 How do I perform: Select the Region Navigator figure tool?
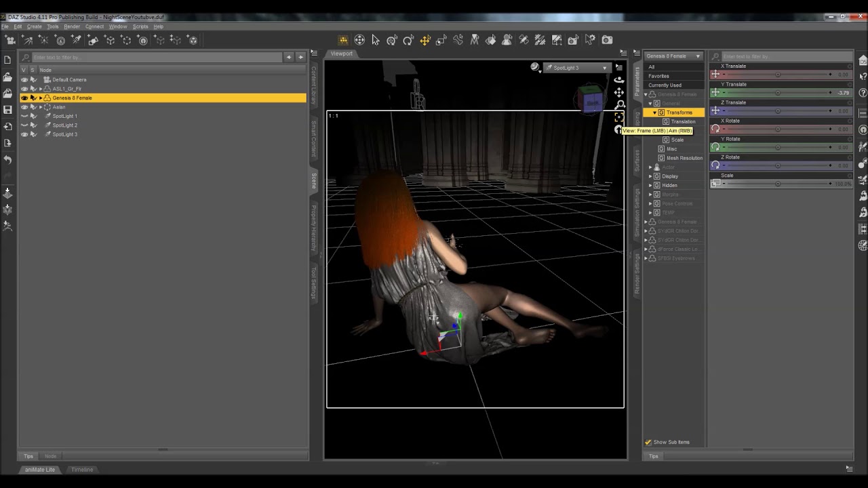(x=507, y=41)
